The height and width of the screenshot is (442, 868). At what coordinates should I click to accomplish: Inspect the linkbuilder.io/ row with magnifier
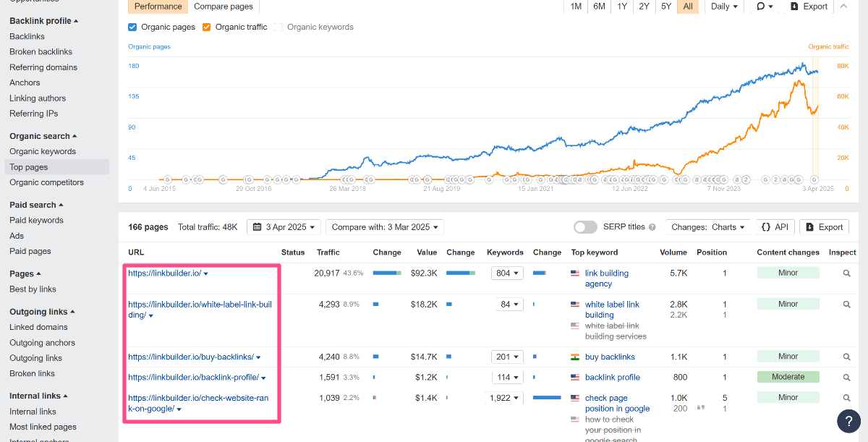846,273
